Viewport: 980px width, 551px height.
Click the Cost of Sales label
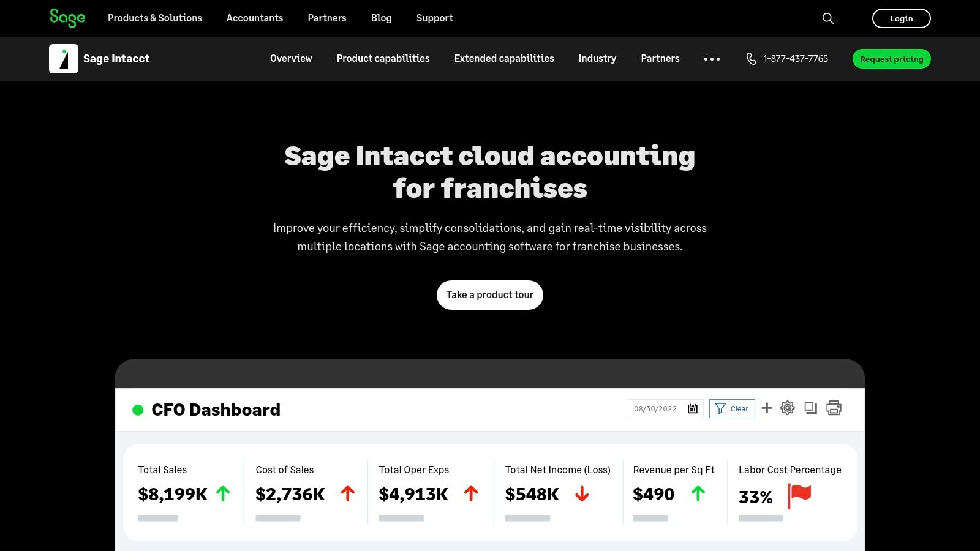click(x=285, y=470)
